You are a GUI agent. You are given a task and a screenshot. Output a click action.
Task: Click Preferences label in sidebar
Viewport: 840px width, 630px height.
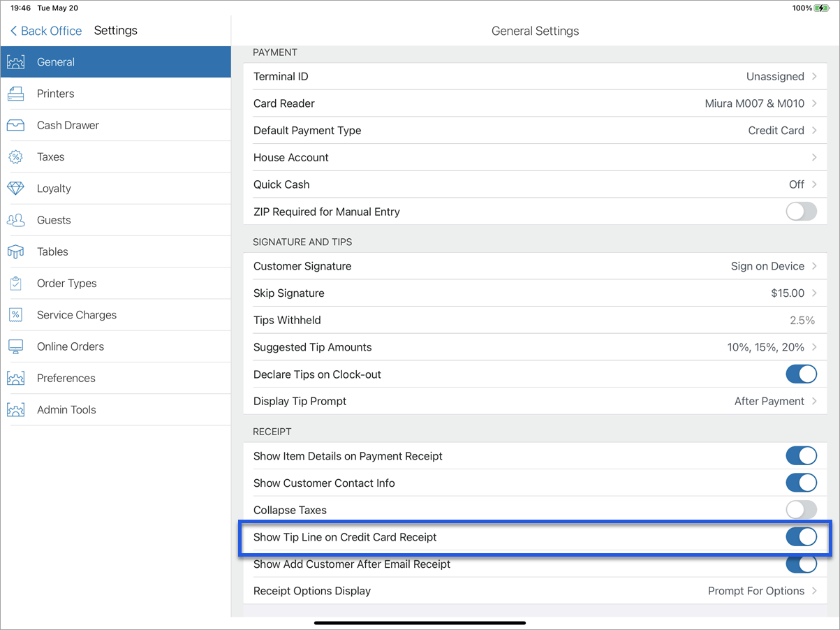pos(66,378)
